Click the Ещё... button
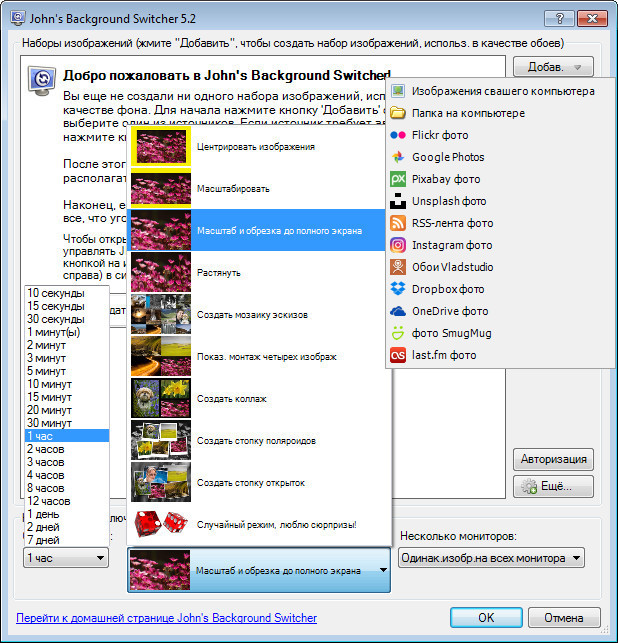This screenshot has width=618, height=643. pyautogui.click(x=553, y=486)
